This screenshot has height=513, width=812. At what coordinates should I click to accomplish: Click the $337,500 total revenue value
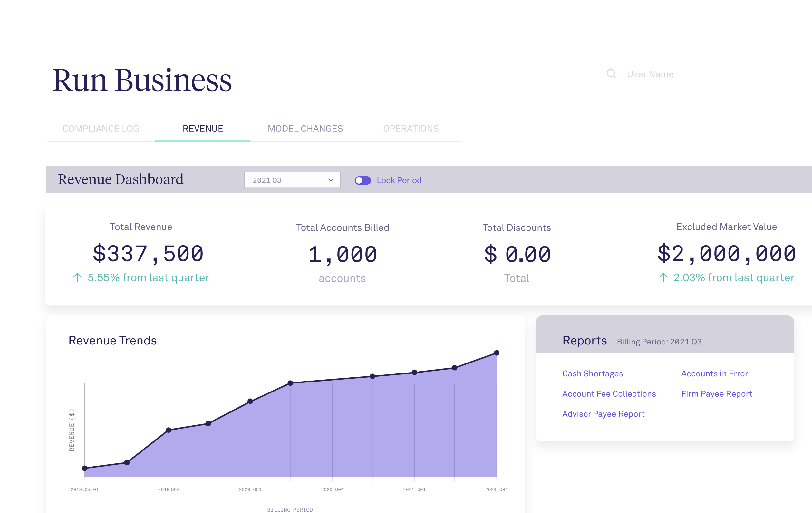coord(148,254)
